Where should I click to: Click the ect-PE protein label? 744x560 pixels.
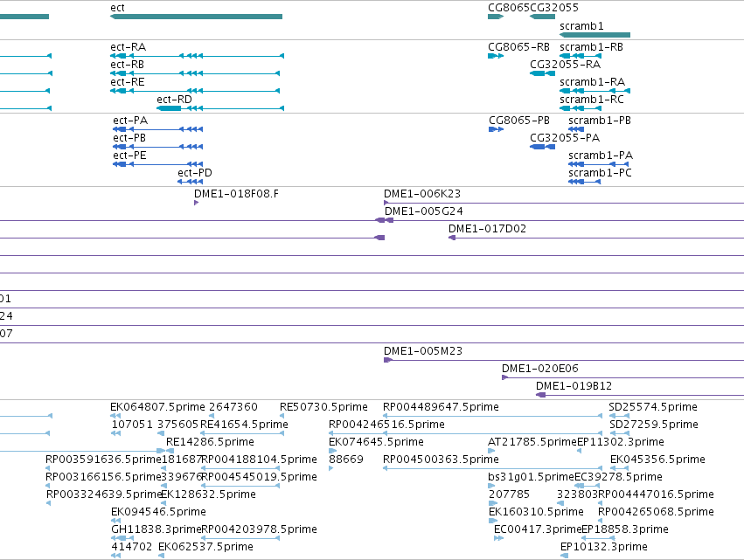pyautogui.click(x=129, y=156)
